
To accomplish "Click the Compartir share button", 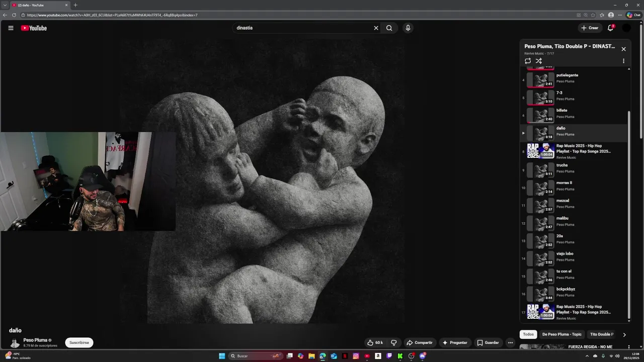I will tap(420, 343).
